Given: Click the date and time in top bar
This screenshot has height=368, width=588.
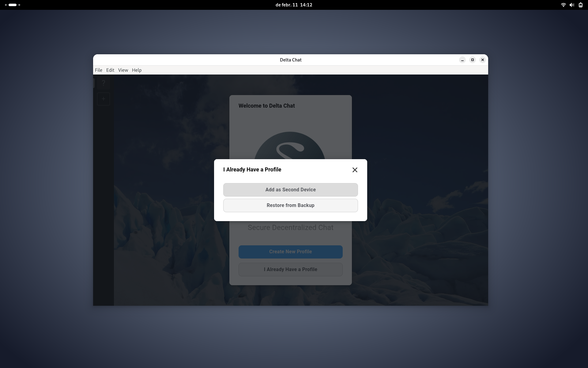Looking at the screenshot, I should (x=294, y=5).
